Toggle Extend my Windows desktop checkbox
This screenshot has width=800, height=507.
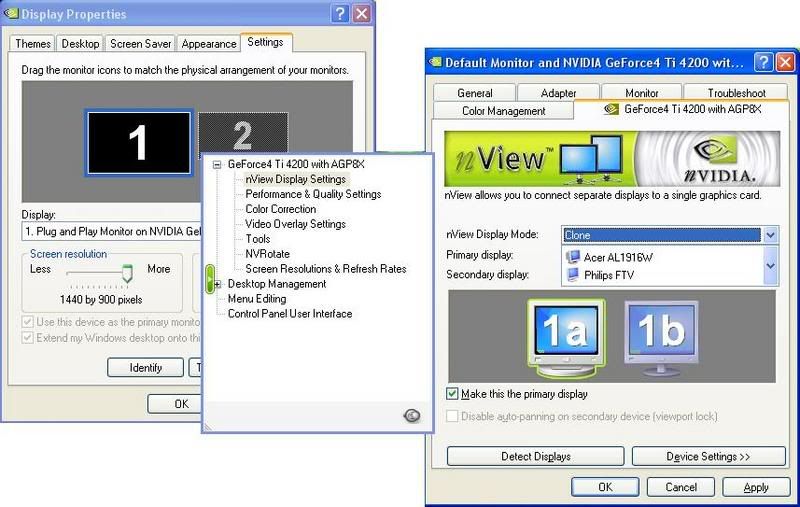(28, 338)
